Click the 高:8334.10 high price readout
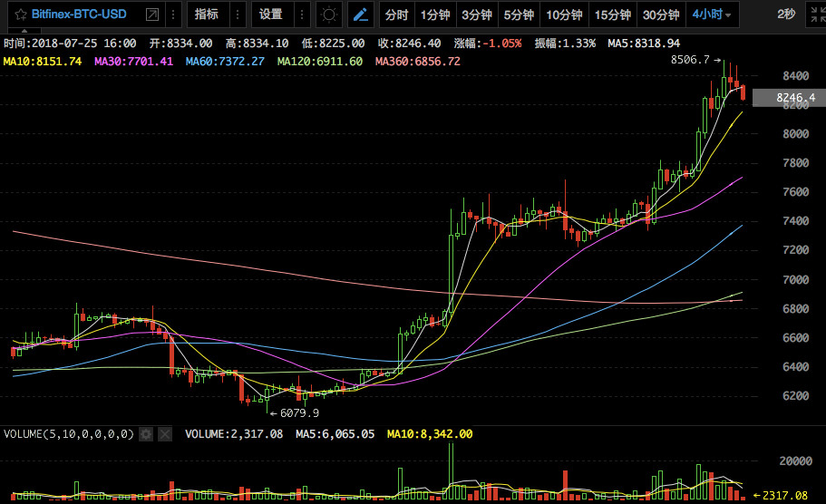 point(258,44)
